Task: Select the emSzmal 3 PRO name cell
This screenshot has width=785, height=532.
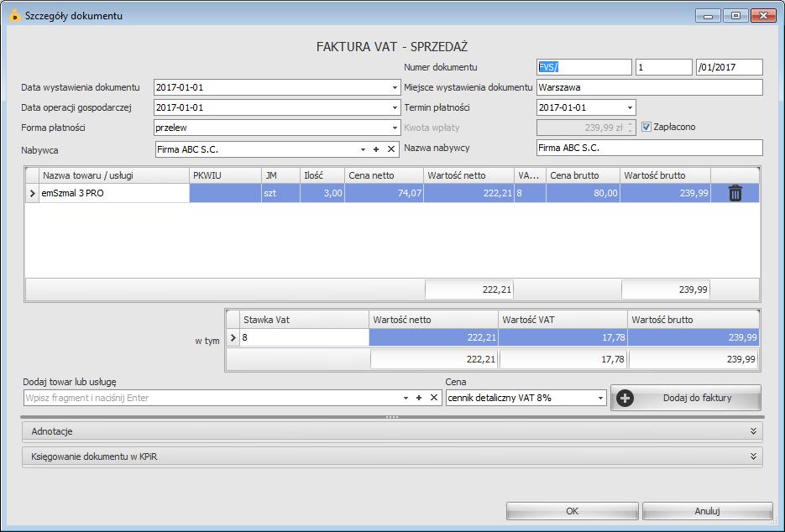Action: click(114, 193)
